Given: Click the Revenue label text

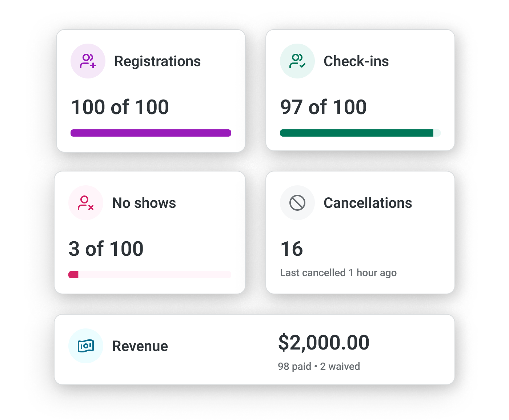Looking at the screenshot, I should tap(140, 346).
